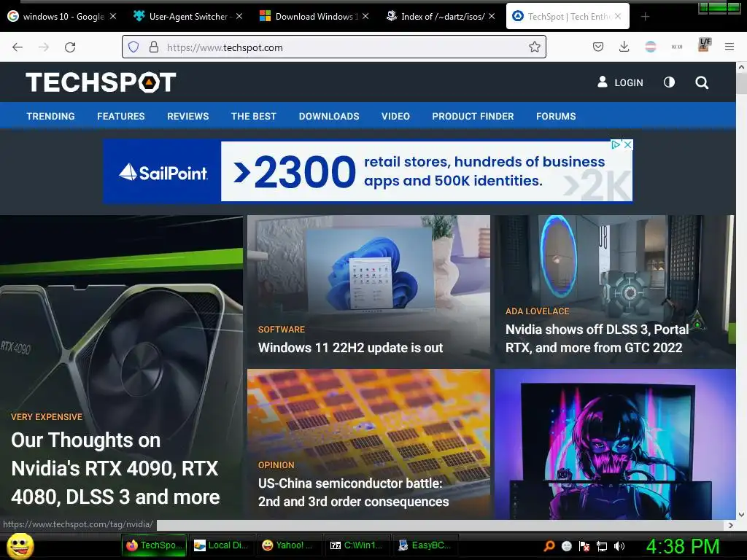The image size is (747, 560).
Task: Click the AdChoices triangle icon
Action: click(x=616, y=145)
